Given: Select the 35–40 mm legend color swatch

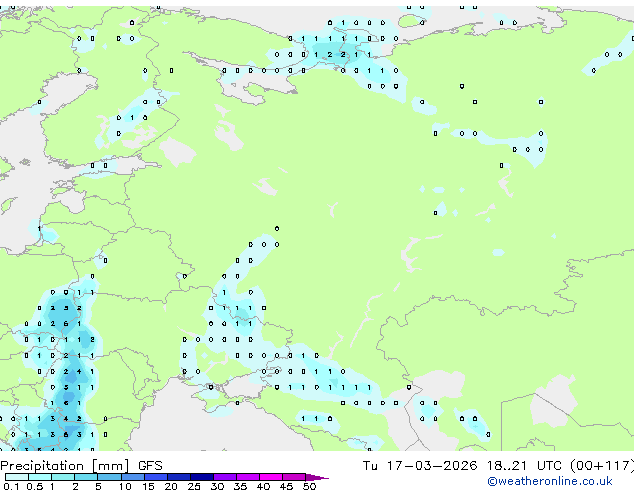Looking at the screenshot, I should (248, 477).
